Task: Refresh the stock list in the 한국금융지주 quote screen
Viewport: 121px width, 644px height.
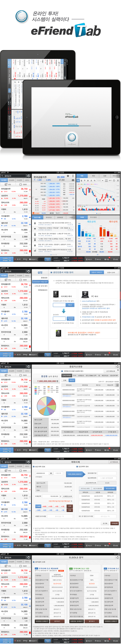Action: [28, 176]
